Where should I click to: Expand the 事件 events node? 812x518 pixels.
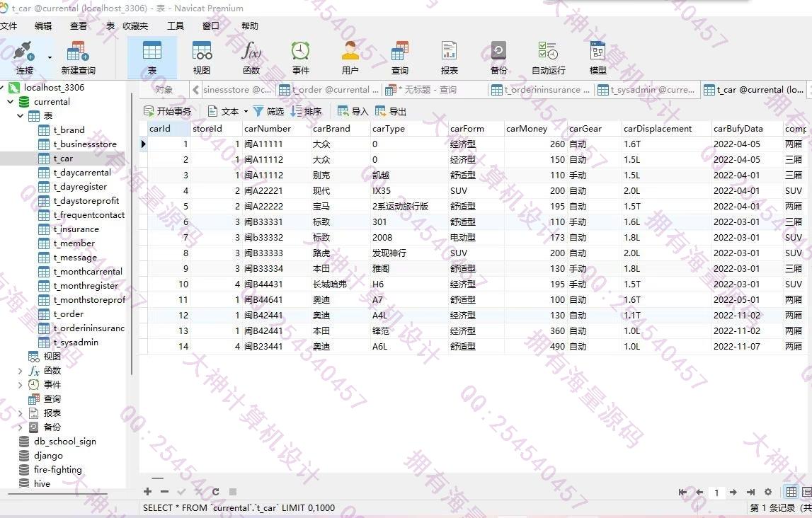21,384
